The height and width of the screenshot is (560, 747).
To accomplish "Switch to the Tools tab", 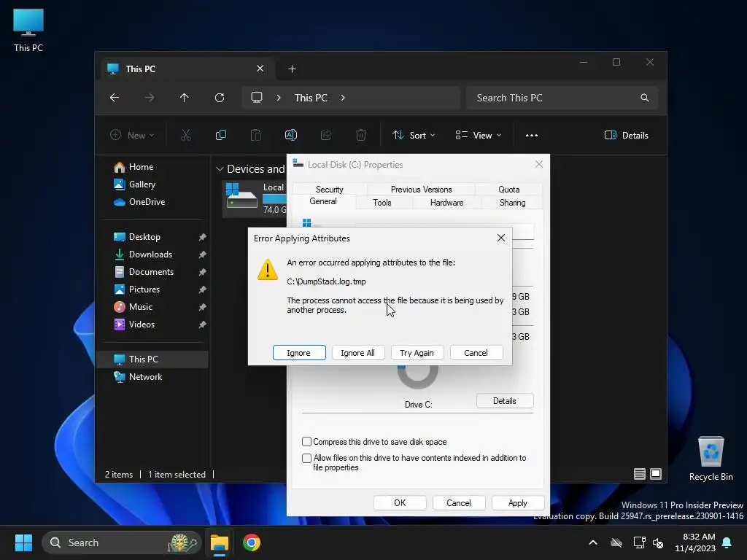I will (x=382, y=203).
